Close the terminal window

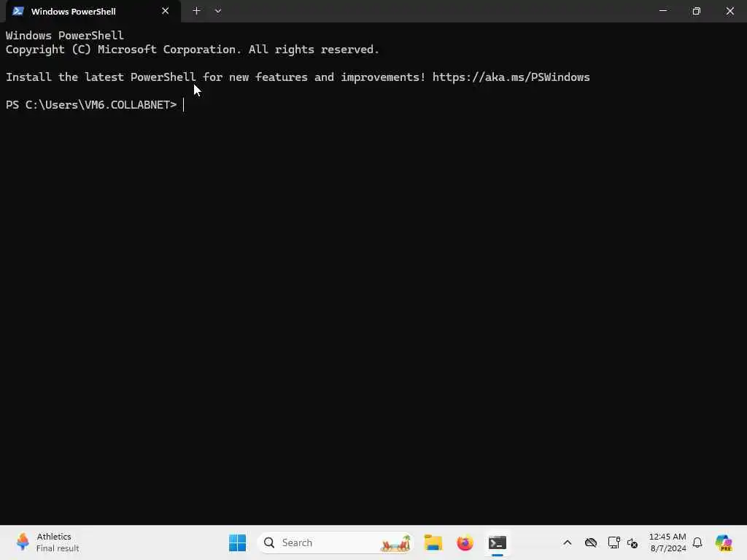coord(729,10)
